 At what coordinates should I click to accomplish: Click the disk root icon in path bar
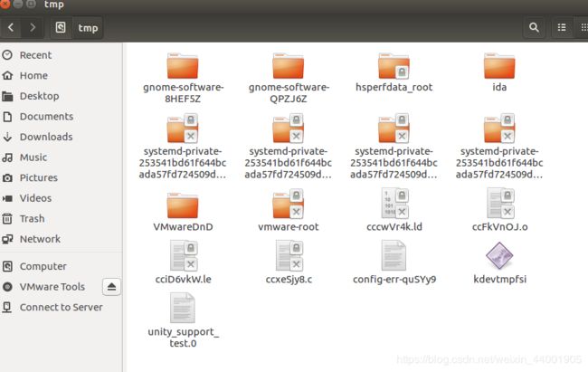tap(61, 27)
